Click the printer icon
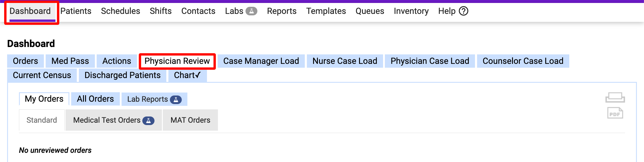Screen dimensions: 644x162 click(615, 98)
